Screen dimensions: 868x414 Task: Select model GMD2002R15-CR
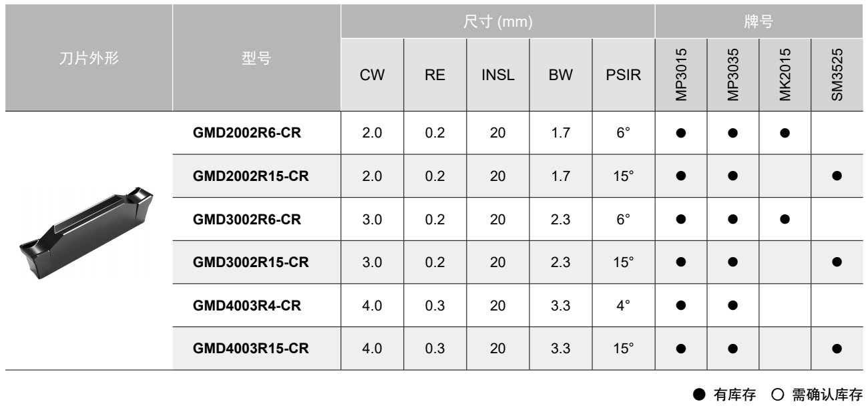pos(250,176)
